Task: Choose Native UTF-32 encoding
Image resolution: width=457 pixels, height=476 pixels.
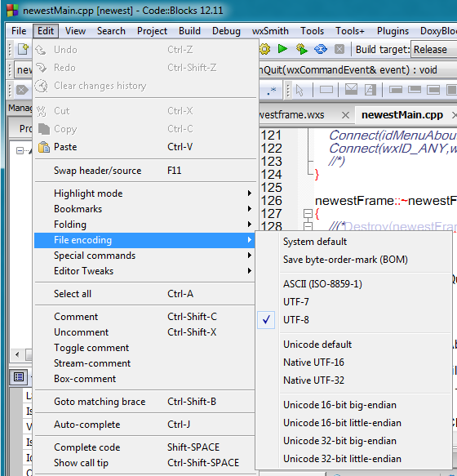Action: (x=353, y=380)
